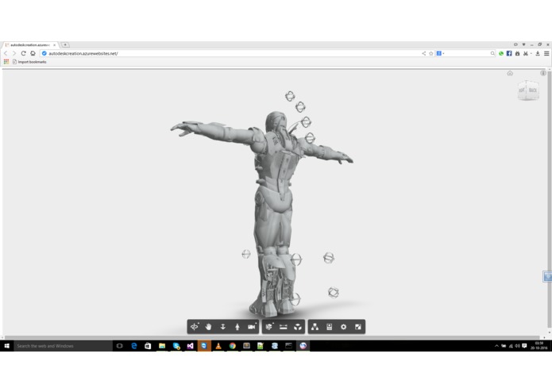The height and width of the screenshot is (392, 552).
Task: Reload the page in the browser
Action: click(23, 53)
